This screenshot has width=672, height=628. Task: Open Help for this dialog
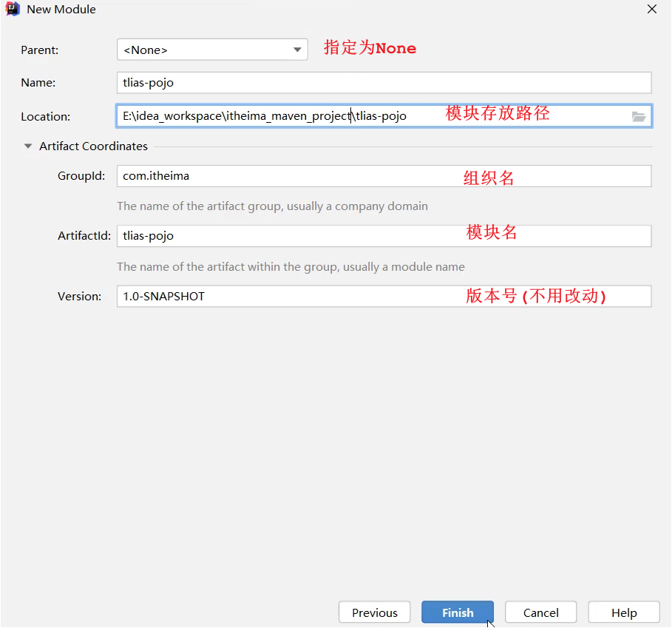coord(623,612)
